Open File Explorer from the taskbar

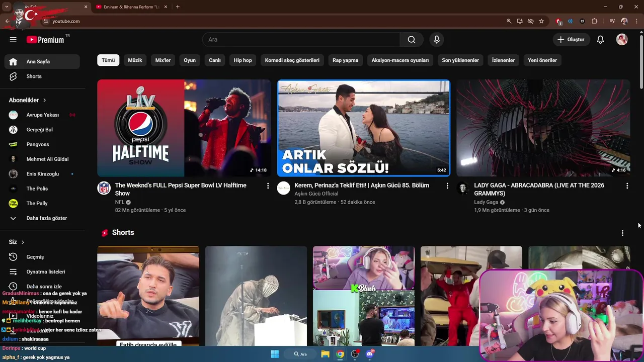[326, 354]
